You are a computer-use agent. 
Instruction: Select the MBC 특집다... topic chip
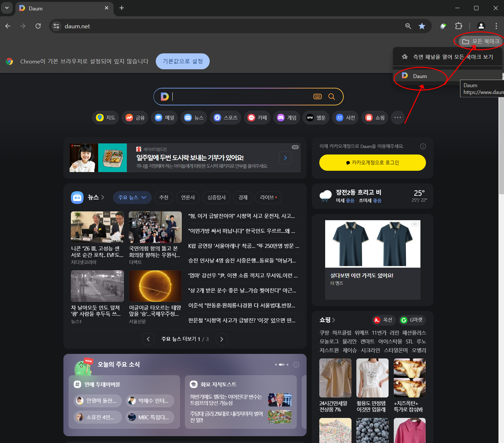(150, 417)
